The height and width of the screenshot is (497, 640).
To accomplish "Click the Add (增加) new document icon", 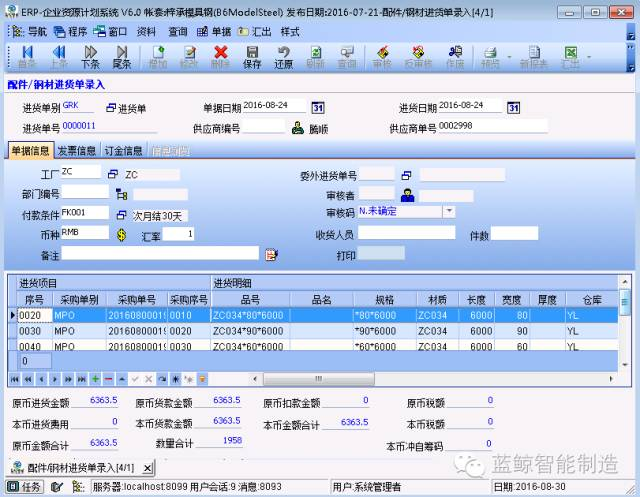I will coord(158,57).
